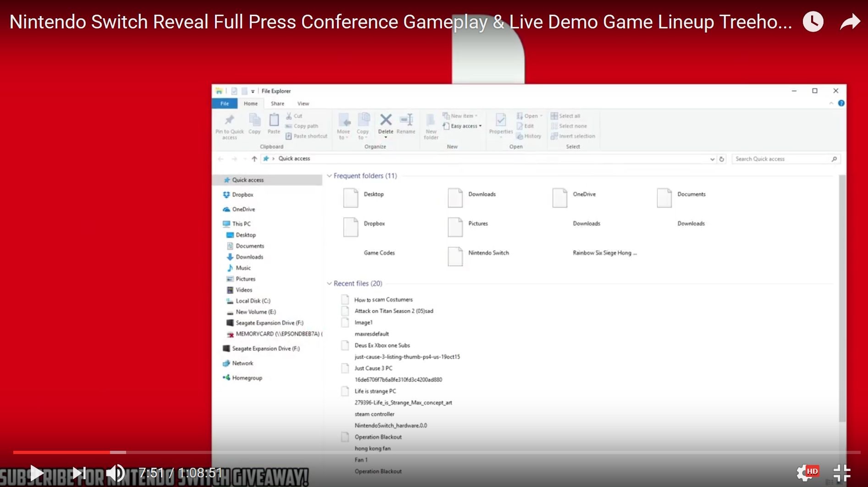
Task: Click Paste shortcut in the ribbon
Action: coord(306,136)
